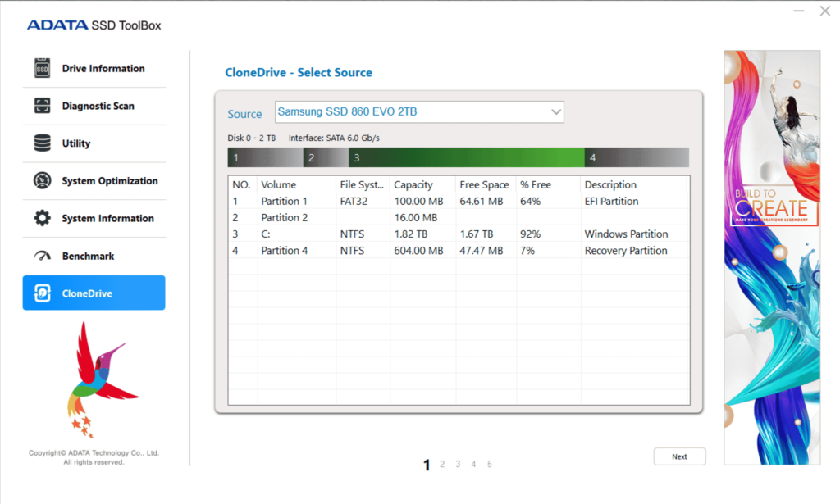Screen dimensions: 840x504
Task: Select the Benchmark speedometer icon
Action: (x=41, y=255)
